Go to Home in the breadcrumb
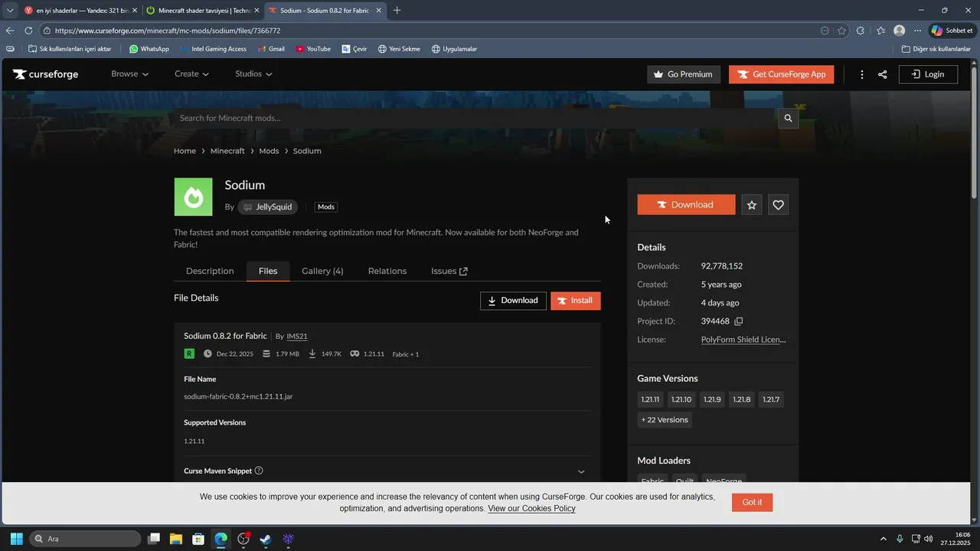 [185, 151]
